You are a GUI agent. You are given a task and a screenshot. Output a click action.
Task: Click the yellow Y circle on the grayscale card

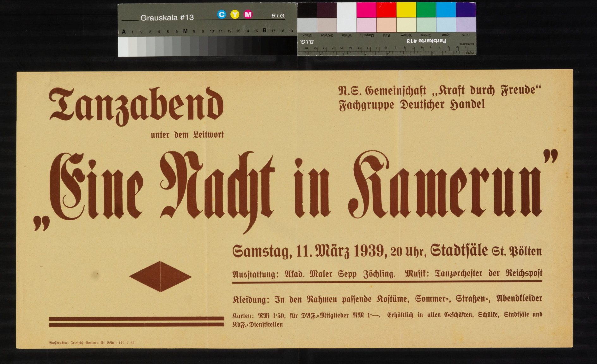tap(235, 15)
